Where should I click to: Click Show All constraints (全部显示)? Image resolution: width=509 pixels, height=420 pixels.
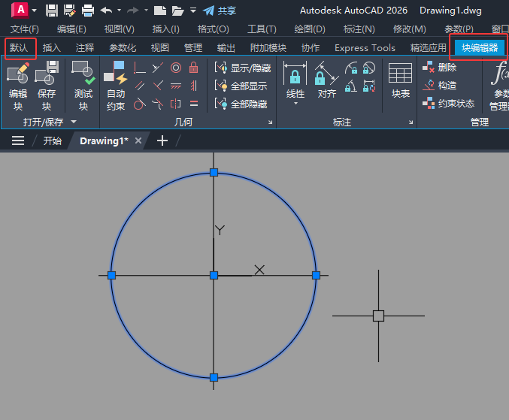click(241, 86)
